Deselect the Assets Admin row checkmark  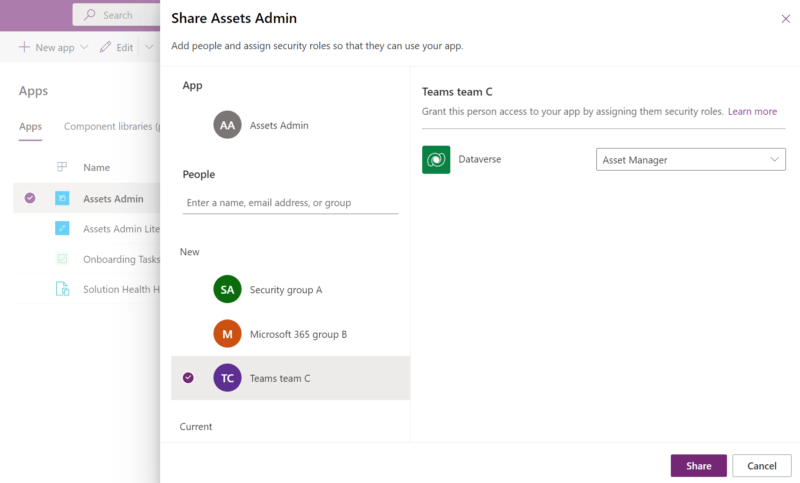[x=30, y=198]
